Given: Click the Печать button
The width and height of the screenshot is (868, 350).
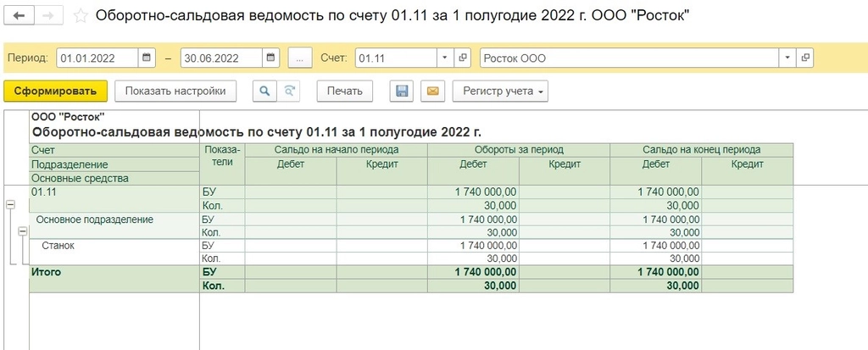Looking at the screenshot, I should click(345, 91).
